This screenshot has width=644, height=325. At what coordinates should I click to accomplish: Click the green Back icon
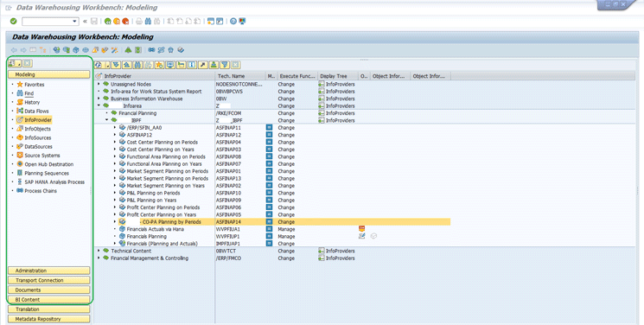click(x=107, y=22)
